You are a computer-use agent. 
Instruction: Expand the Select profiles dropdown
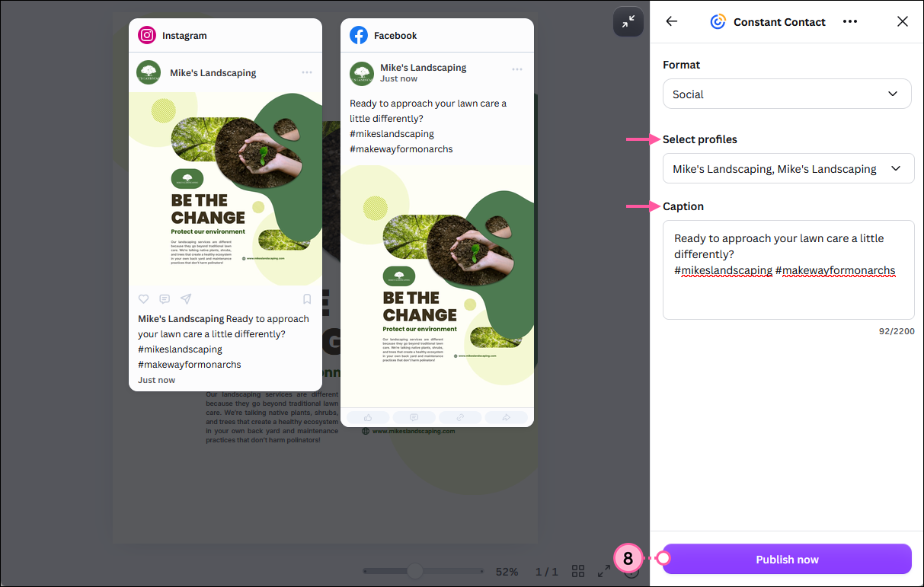(788, 168)
